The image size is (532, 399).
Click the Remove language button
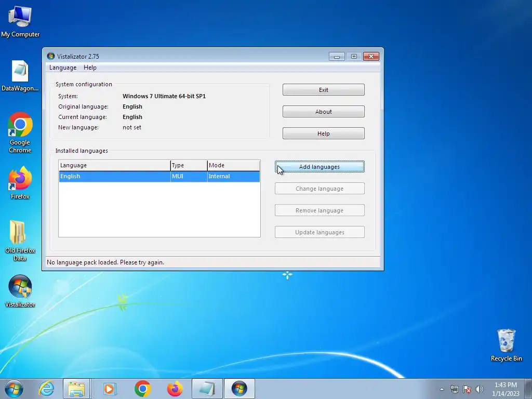tap(320, 210)
